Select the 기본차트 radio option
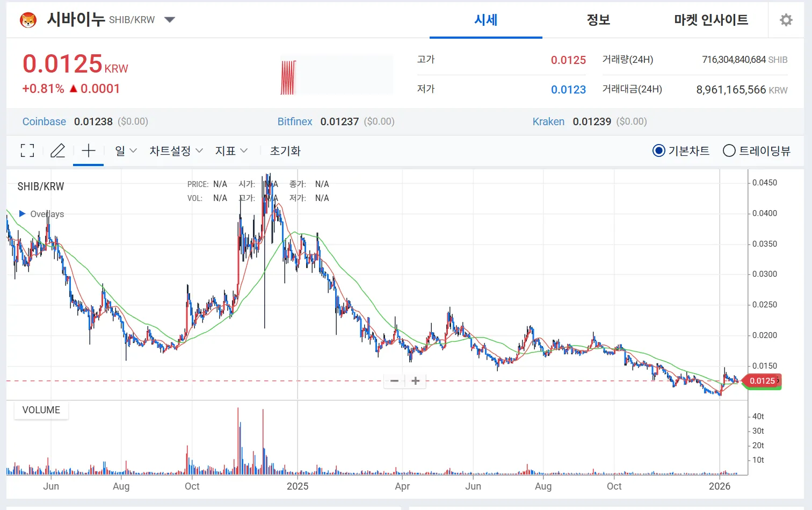Viewport: 812px width, 510px height. click(x=658, y=150)
